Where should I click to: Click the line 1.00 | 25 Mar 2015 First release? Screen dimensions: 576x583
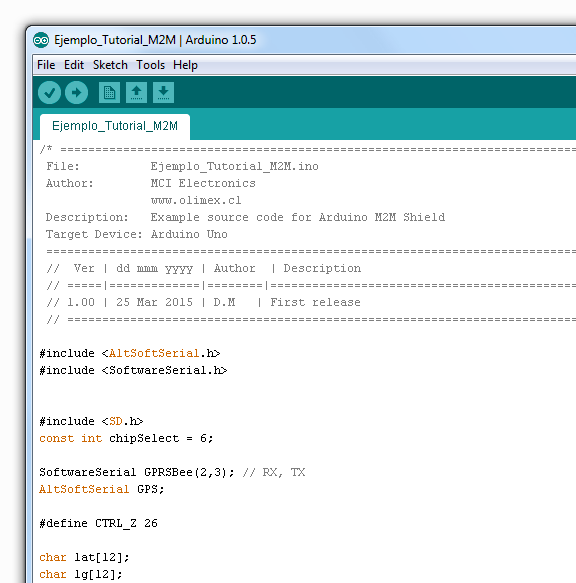[x=203, y=303]
